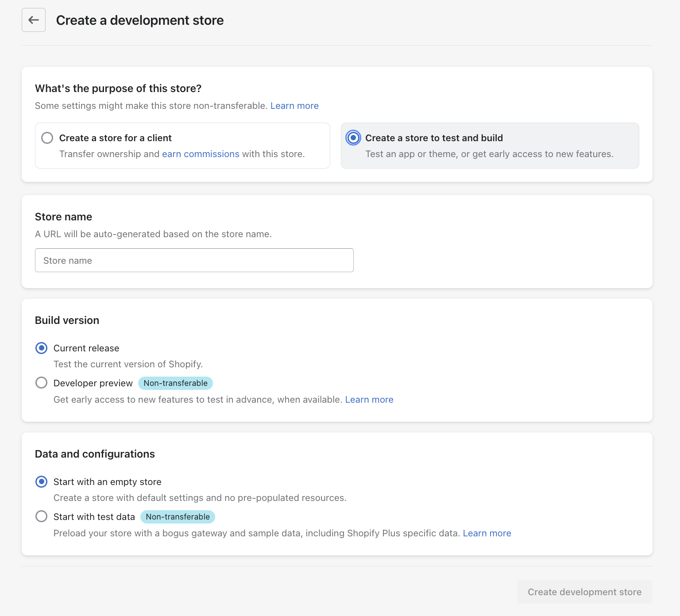
Task: Click "What's the purpose of this store?" heading
Action: 118,89
